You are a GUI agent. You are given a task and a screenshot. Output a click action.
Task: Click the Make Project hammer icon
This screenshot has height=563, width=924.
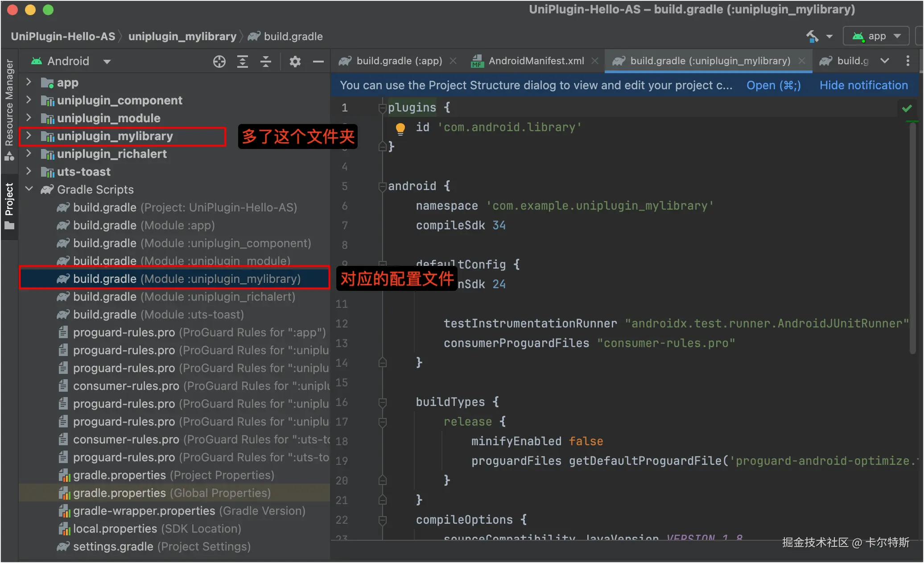tap(812, 36)
